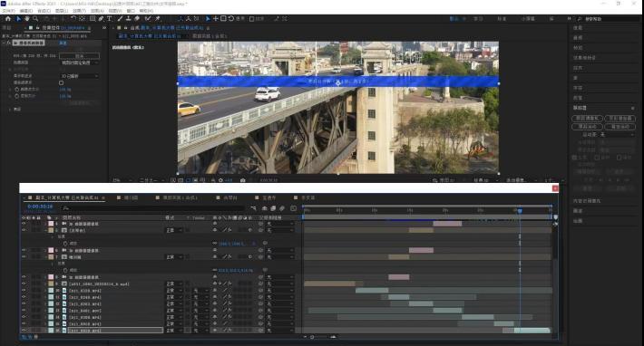This screenshot has width=644, height=346.
Task: Collapse layer 7 properties twirl arrow
Action: (x=46, y=257)
